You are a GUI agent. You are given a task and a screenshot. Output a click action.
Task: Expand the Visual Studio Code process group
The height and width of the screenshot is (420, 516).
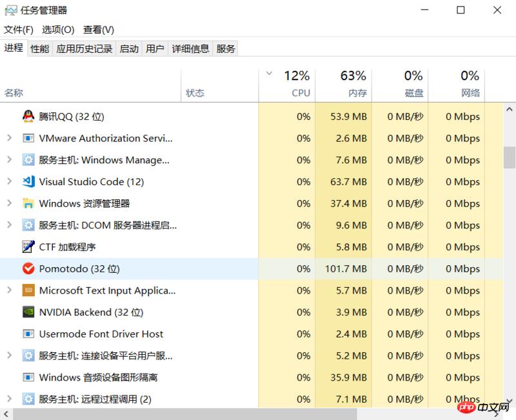pos(9,182)
